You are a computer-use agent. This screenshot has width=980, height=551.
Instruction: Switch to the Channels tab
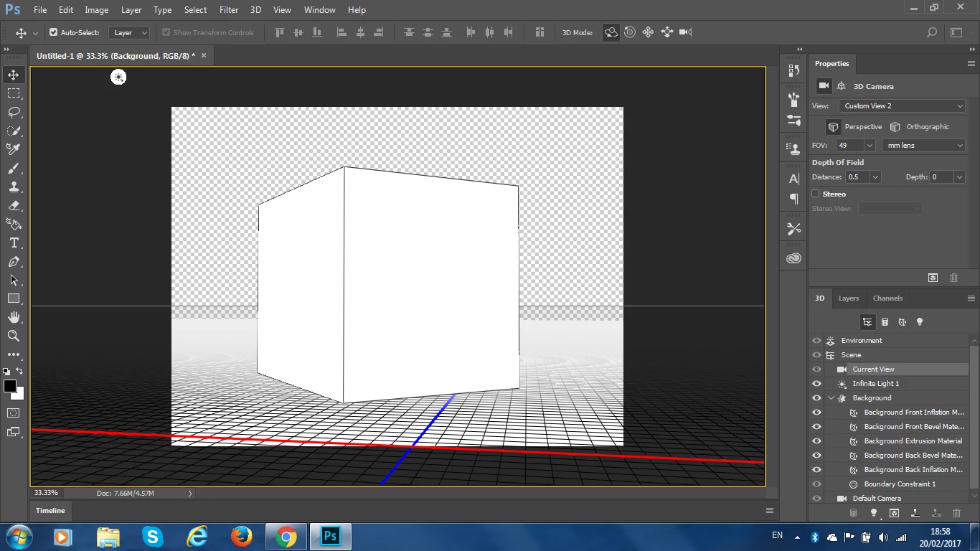887,298
